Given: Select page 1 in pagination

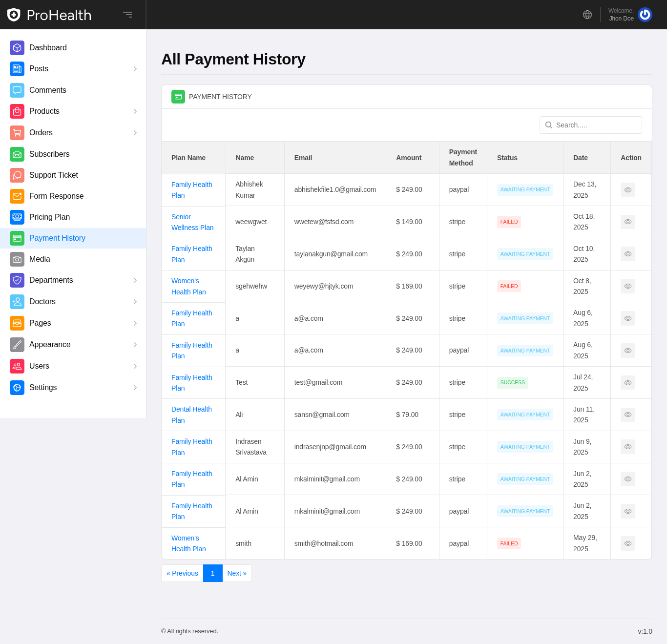Looking at the screenshot, I should pos(212,573).
